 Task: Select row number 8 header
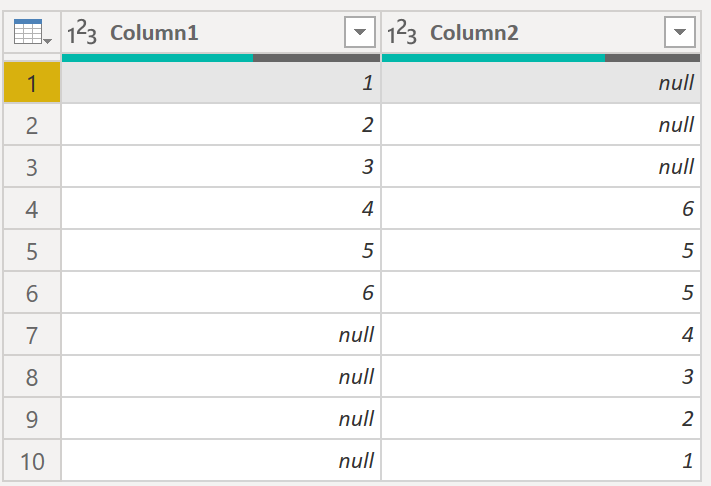tap(32, 377)
